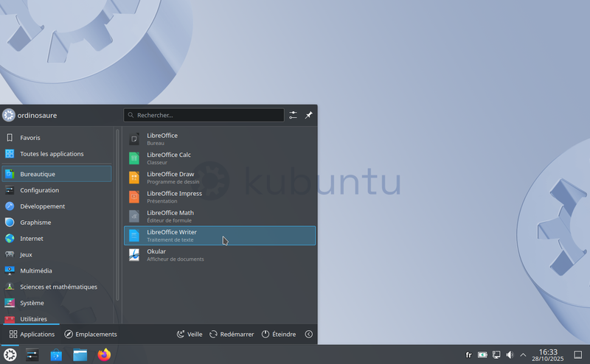Open System Settings from the taskbar
This screenshot has width=590, height=364.
pos(32,354)
